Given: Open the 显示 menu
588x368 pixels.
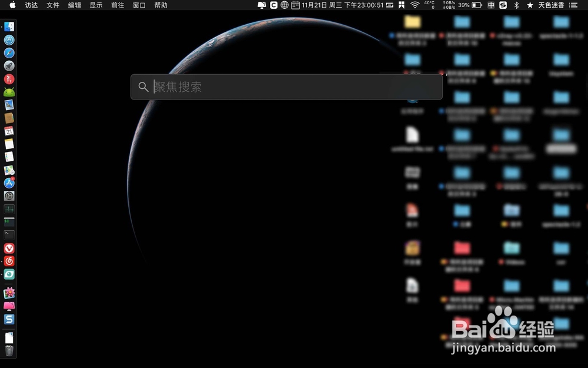Looking at the screenshot, I should point(96,5).
